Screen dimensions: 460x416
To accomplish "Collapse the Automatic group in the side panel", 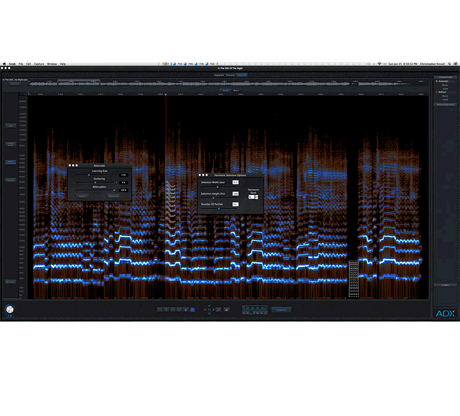I will click(437, 81).
